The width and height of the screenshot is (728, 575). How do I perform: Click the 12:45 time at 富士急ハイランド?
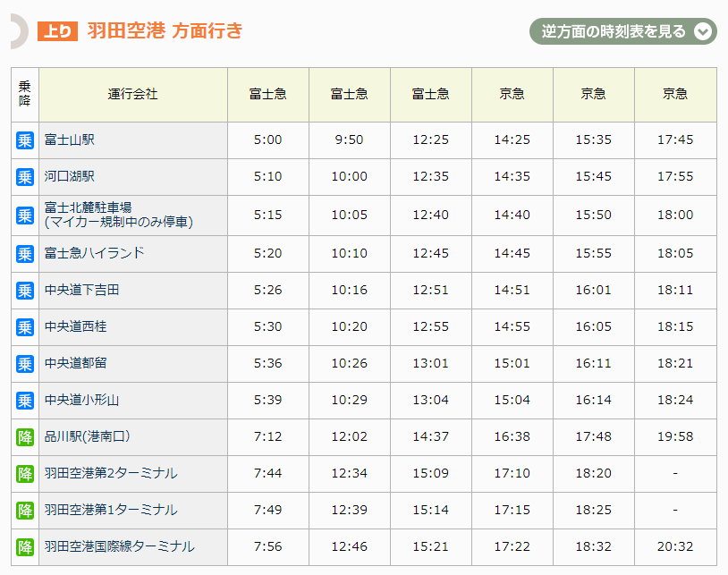pos(431,253)
